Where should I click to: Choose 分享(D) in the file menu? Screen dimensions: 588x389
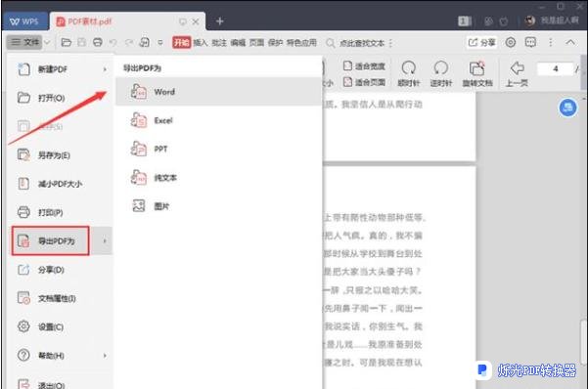click(x=60, y=270)
